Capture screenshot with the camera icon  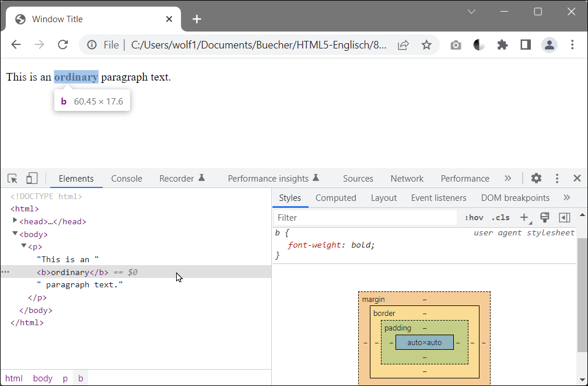pos(456,44)
